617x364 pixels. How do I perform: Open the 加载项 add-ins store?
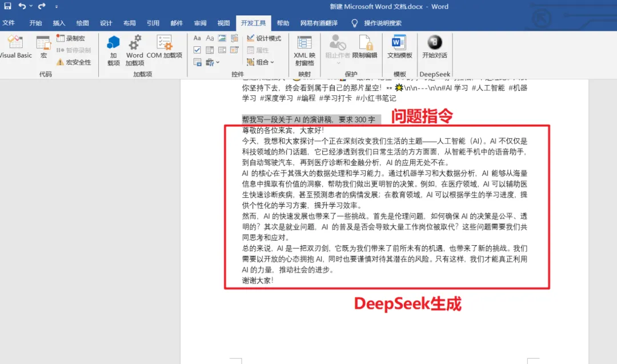tap(113, 50)
